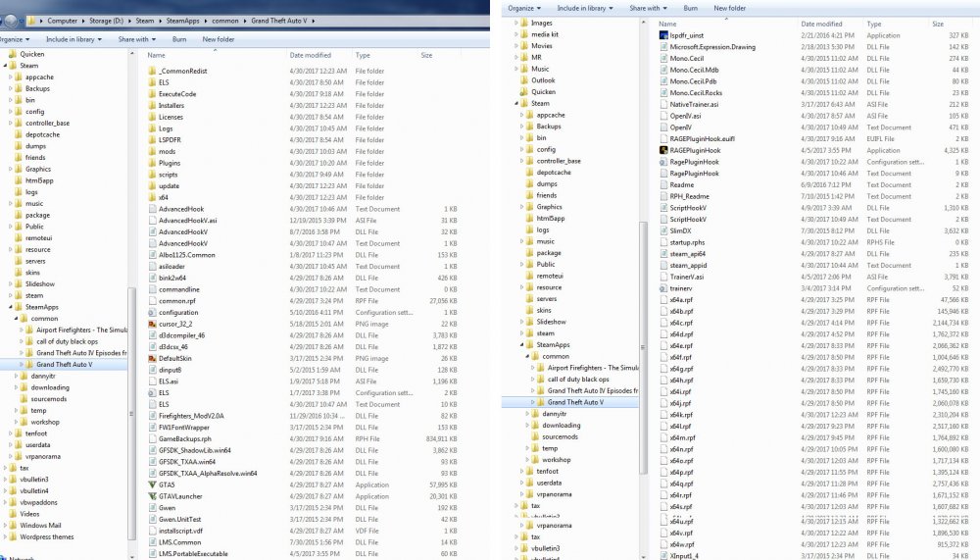Click the lspdfr_uinst application icon
Viewport: 980px width, 560px height.
click(x=663, y=35)
